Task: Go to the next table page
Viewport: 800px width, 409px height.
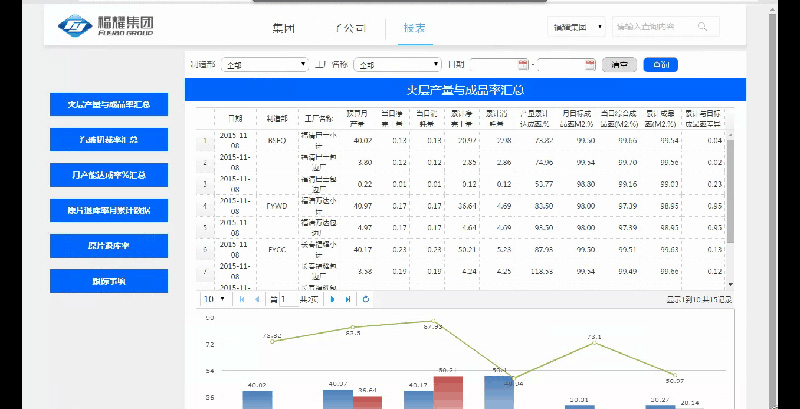Action: pyautogui.click(x=331, y=299)
